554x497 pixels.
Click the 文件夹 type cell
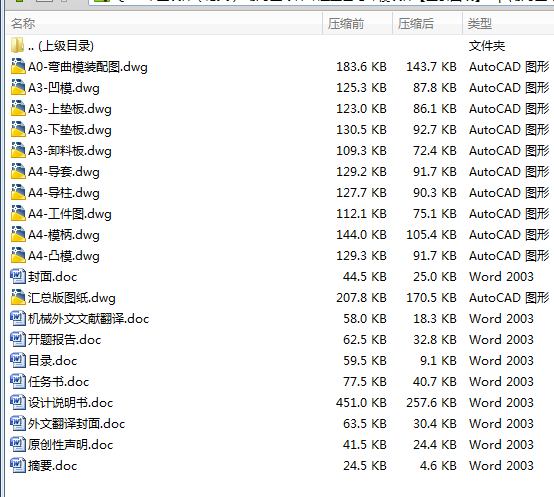[x=487, y=46]
